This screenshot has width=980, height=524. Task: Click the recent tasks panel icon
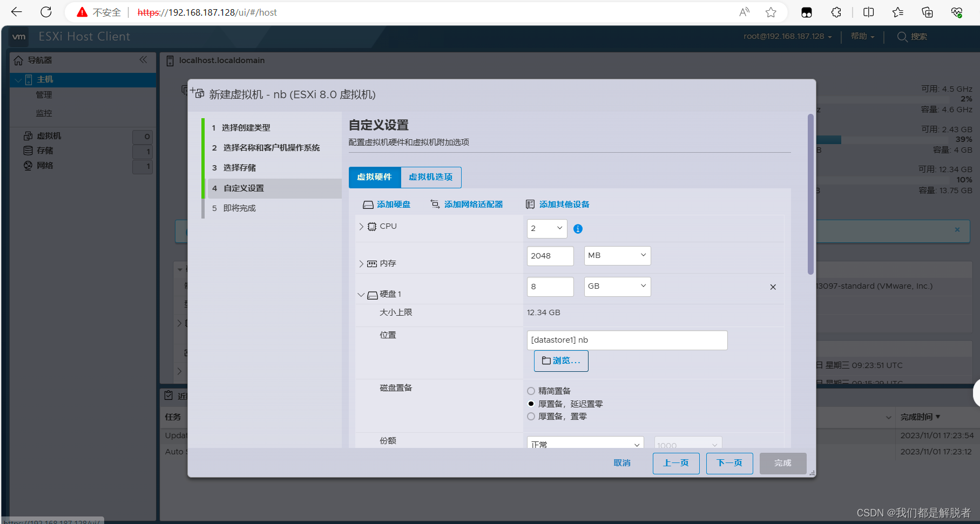coord(169,396)
